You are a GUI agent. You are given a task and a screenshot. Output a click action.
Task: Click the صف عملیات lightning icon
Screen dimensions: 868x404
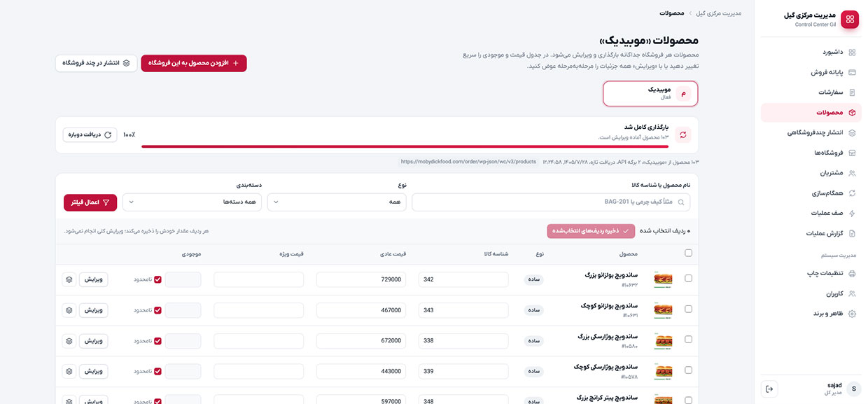point(852,214)
